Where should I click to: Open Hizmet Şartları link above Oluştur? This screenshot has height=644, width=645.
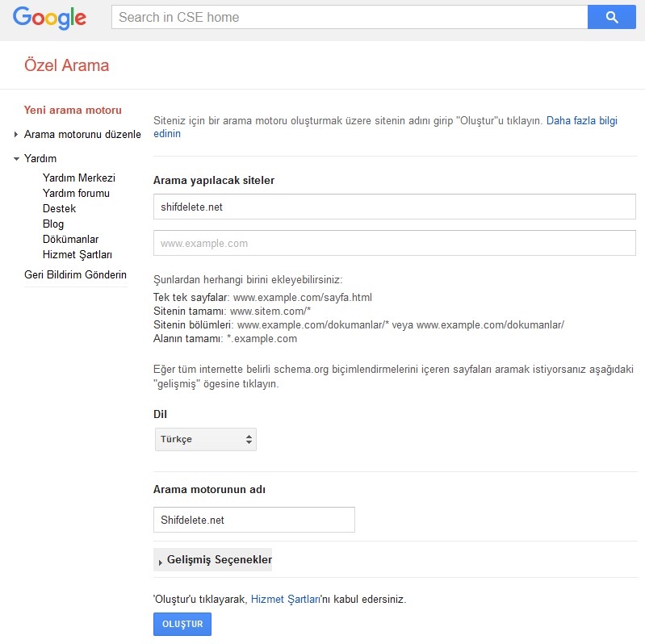click(286, 599)
